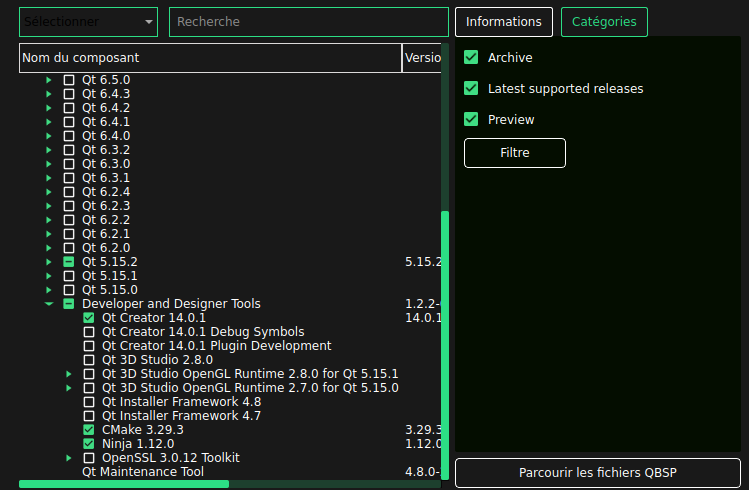The height and width of the screenshot is (490, 749).
Task: Select the Qt 6.5.0 row label
Action: [x=106, y=80]
